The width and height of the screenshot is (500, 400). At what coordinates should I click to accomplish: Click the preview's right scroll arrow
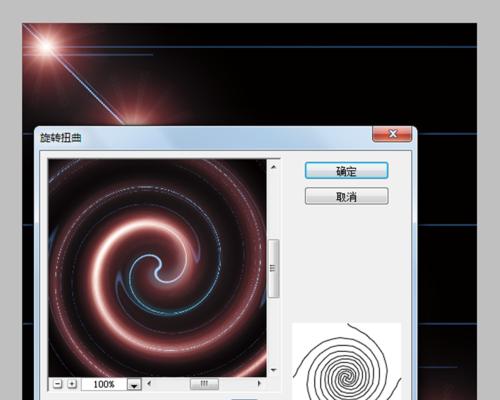point(259,384)
